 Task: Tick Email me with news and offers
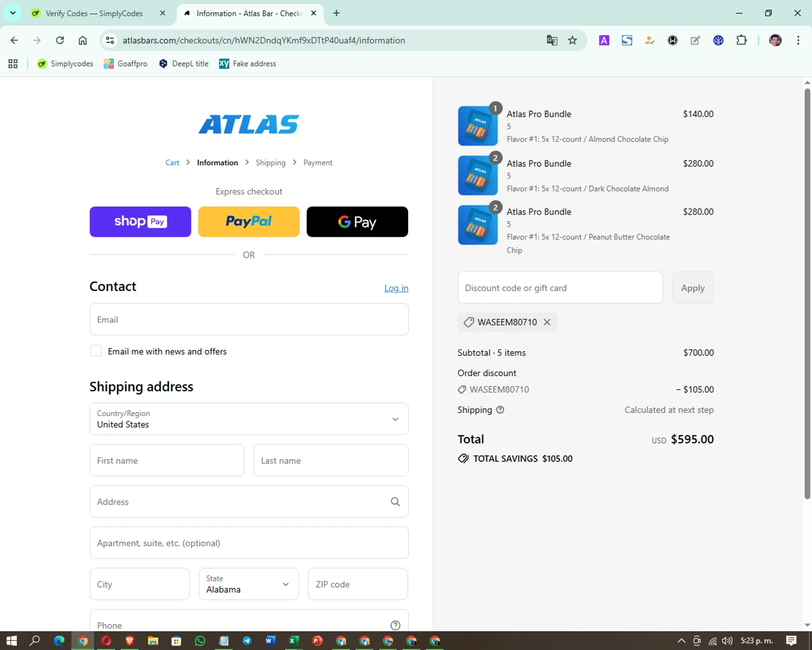(96, 351)
